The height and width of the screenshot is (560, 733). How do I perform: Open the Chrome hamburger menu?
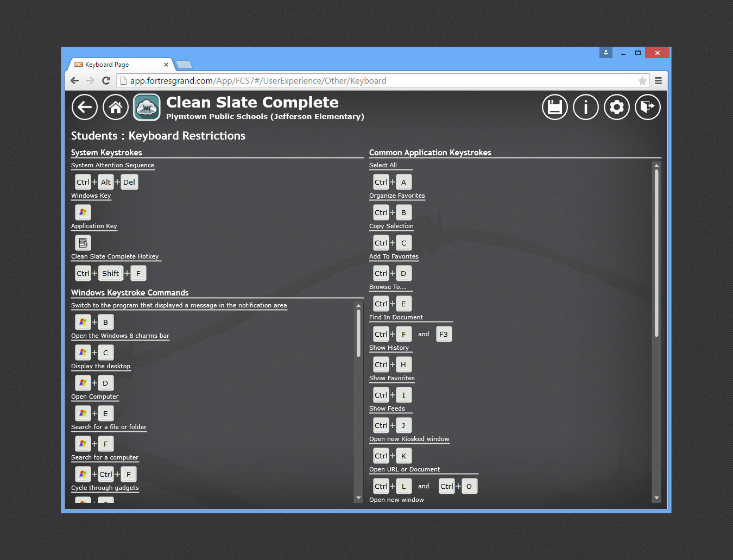click(x=658, y=81)
